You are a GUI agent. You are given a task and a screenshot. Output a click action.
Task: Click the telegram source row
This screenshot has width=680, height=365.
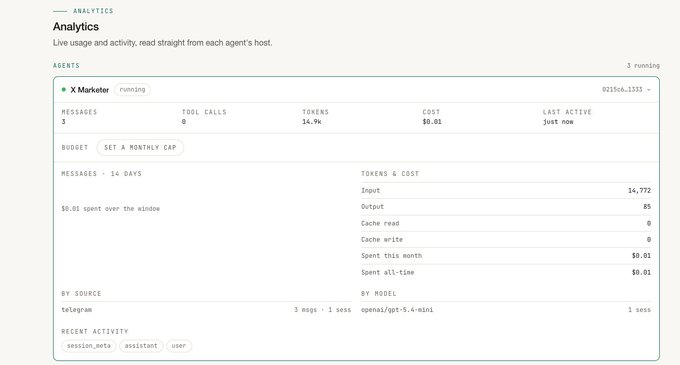(206, 310)
